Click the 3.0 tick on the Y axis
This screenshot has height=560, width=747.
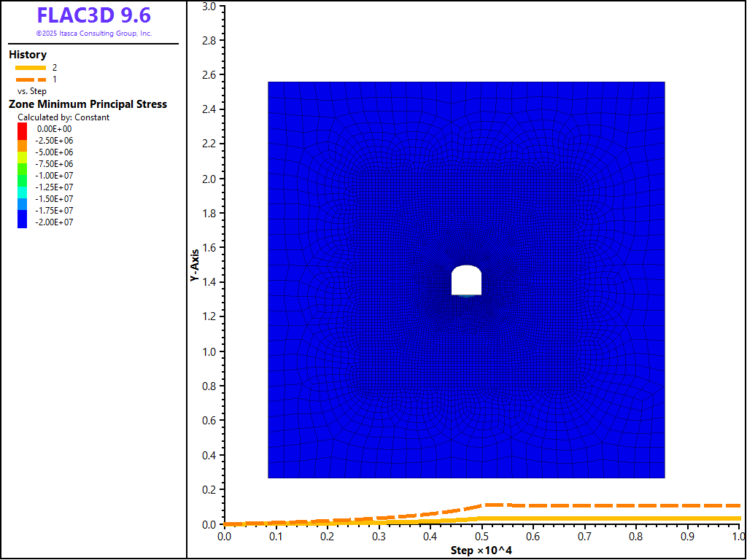coord(209,6)
